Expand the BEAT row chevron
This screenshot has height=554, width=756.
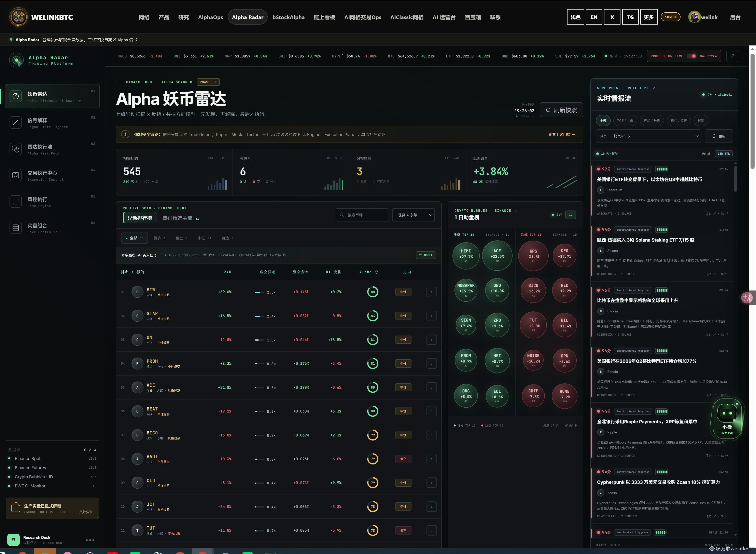pyautogui.click(x=432, y=411)
